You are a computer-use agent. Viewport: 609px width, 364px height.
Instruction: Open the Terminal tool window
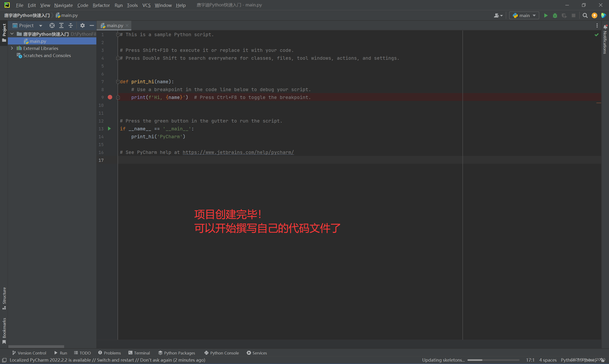click(x=139, y=353)
